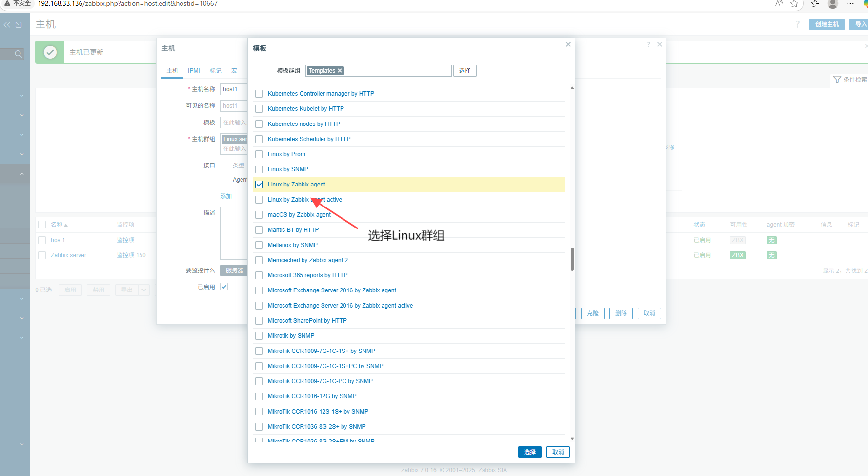Click the grey ZBX badge for host1
This screenshot has width=868, height=476.
(738, 240)
